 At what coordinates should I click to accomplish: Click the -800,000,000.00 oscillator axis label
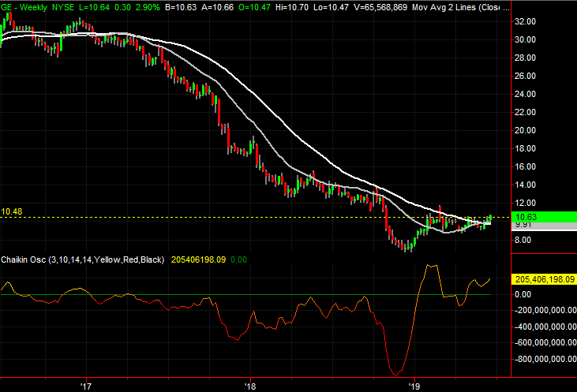tap(545, 360)
